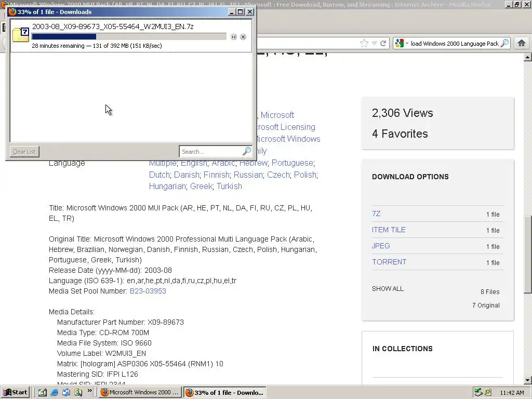
Task: Click the page scrollbar up arrow
Action: (528, 57)
